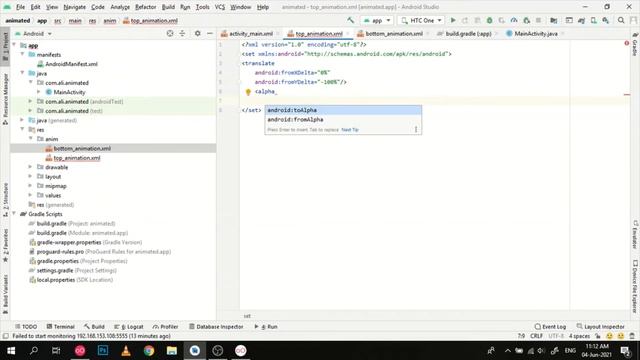Expand the layout folder
This screenshot has width=640, height=360.
point(31,176)
